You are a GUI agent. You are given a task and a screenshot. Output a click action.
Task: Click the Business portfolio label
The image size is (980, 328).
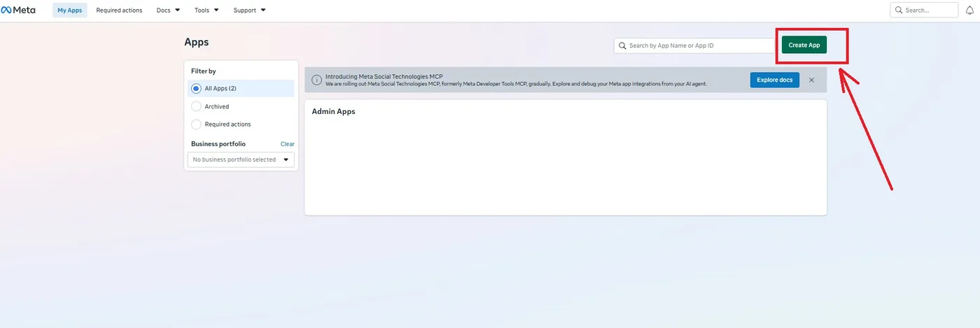(218, 144)
